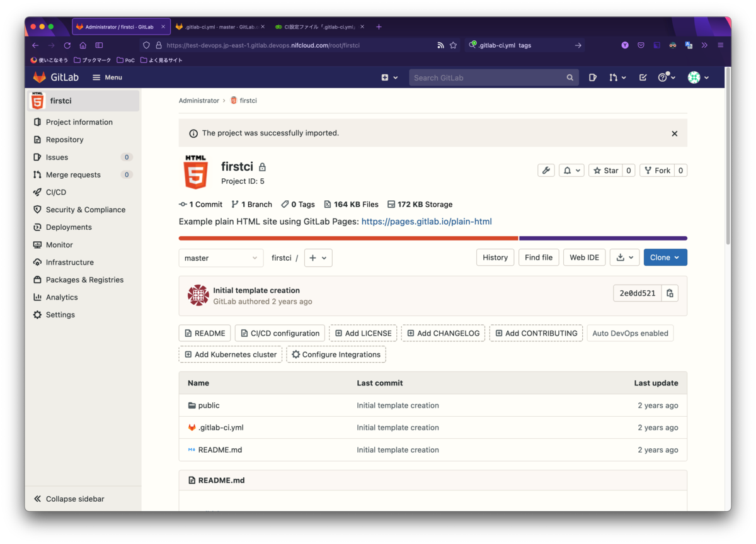The width and height of the screenshot is (756, 544).
Task: Open the blue Clone dropdown
Action: click(665, 258)
